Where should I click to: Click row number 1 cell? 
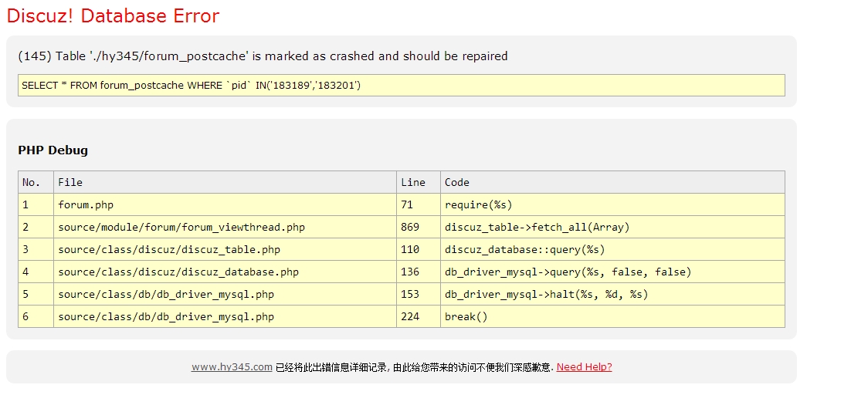click(x=36, y=204)
